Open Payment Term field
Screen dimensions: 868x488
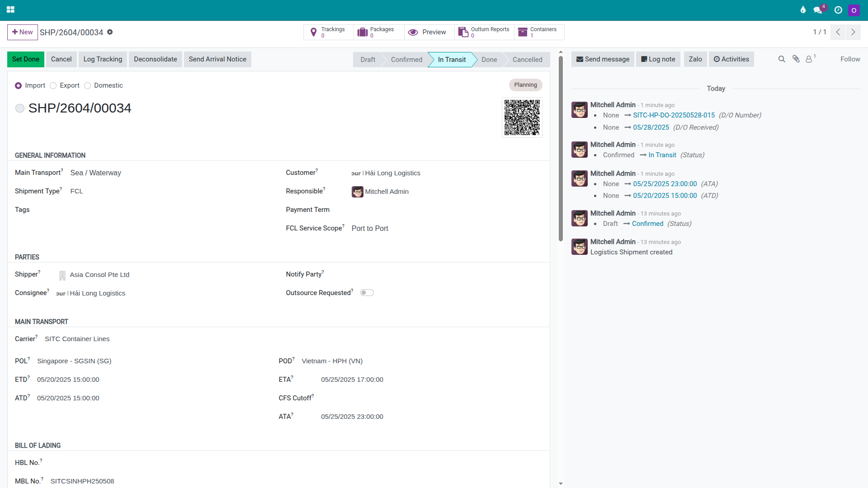point(447,210)
